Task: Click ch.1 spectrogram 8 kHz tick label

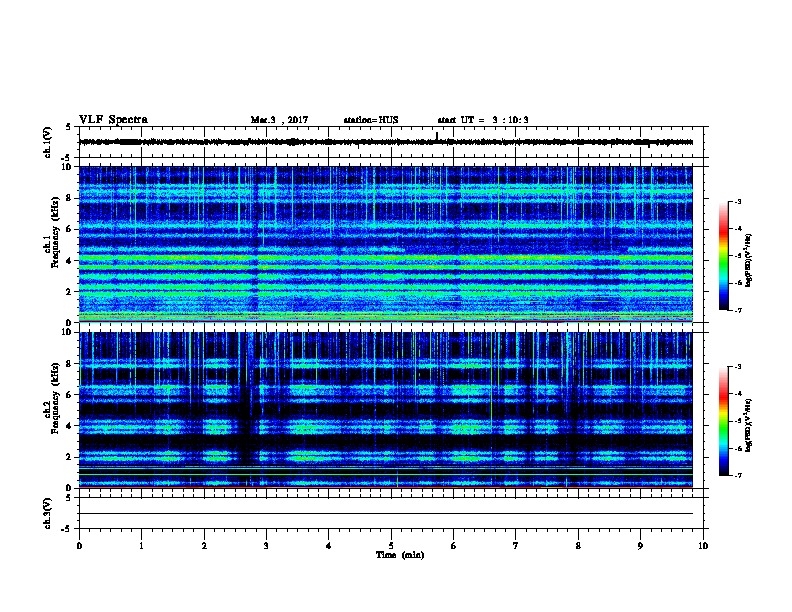Action: 70,198
